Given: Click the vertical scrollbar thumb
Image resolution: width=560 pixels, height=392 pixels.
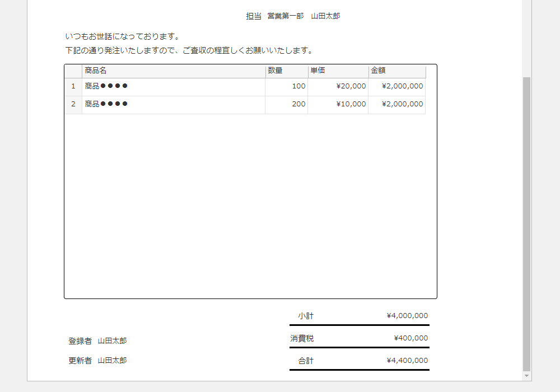Looking at the screenshot, I should coord(526,224).
